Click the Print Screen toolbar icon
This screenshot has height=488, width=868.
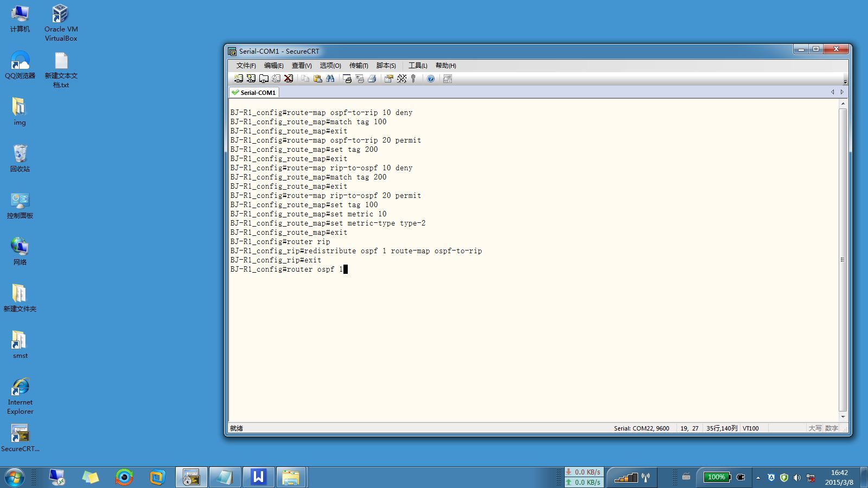[347, 79]
